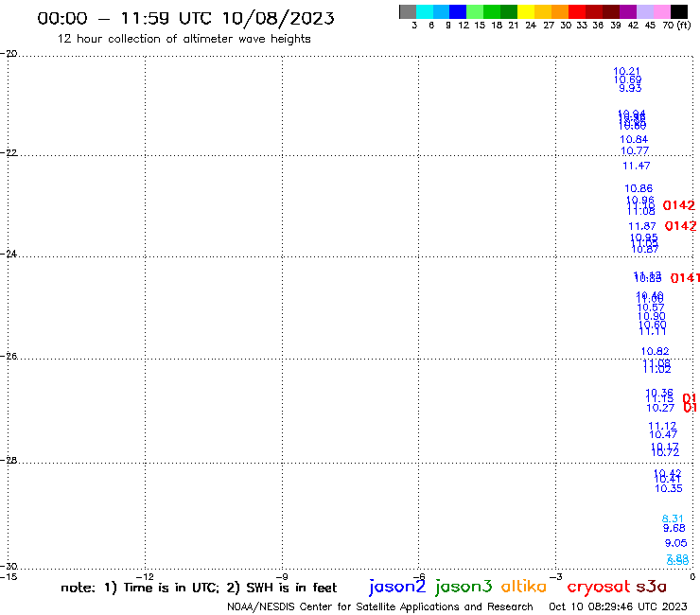This screenshot has width=700, height=615.
Task: Select the altika satellite label
Action: (523, 587)
